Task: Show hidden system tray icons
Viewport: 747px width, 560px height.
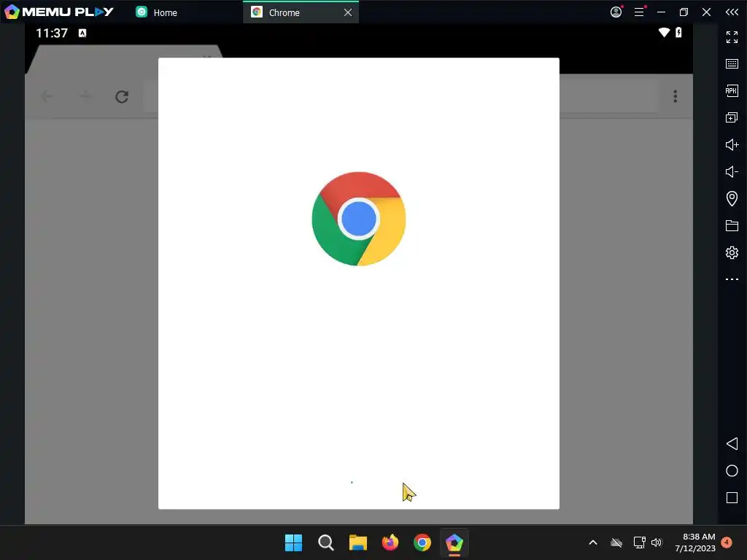Action: (x=593, y=542)
